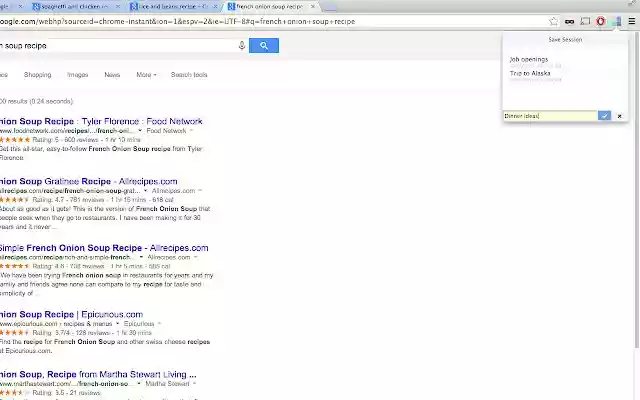Image resolution: width=640 pixels, height=400 pixels.
Task: Open Onion Soup Gratinee Allrecipes link
Action: pyautogui.click(x=89, y=181)
